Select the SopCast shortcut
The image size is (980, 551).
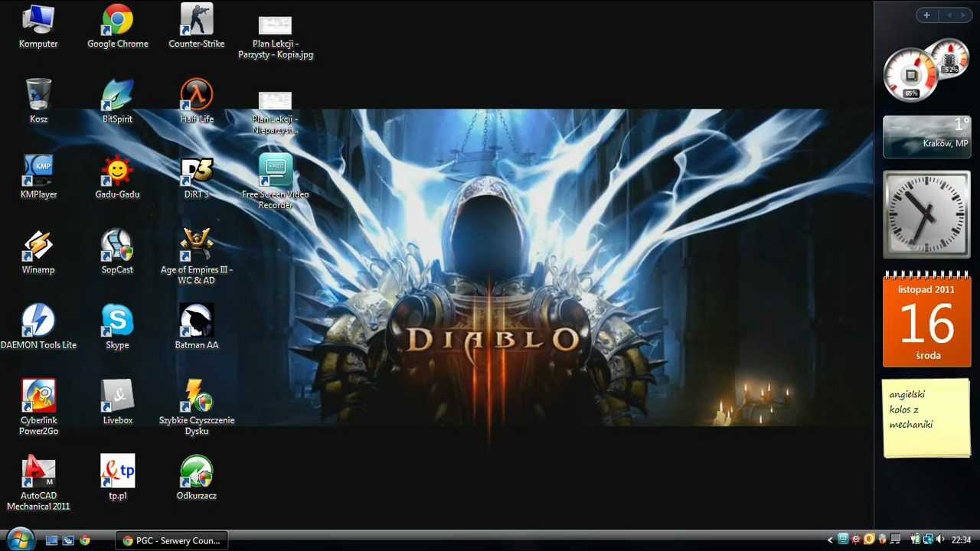[x=118, y=252]
